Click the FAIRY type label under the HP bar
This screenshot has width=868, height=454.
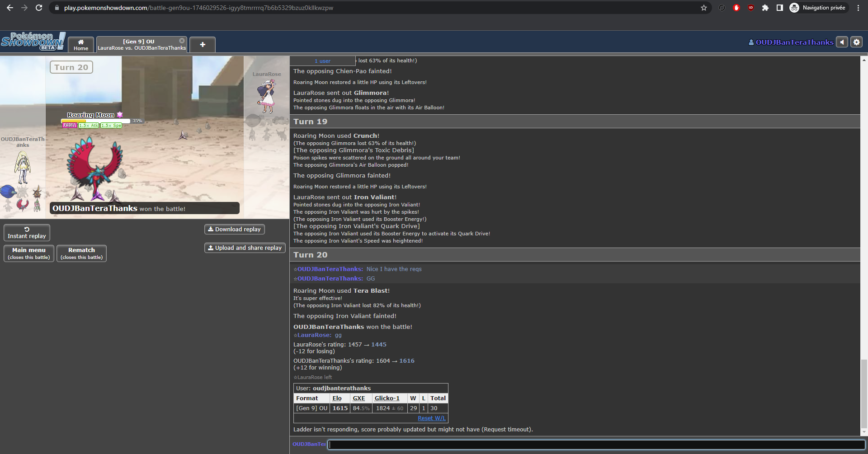coord(70,126)
